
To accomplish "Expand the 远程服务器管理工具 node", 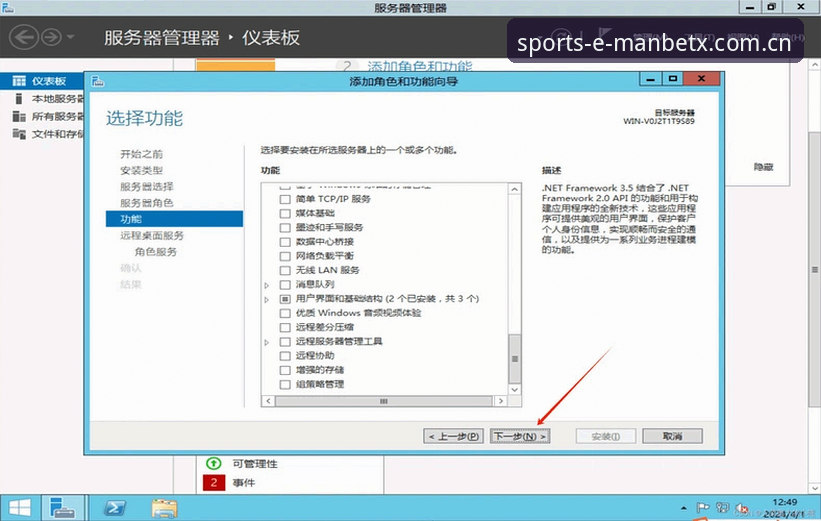I will coord(267,342).
